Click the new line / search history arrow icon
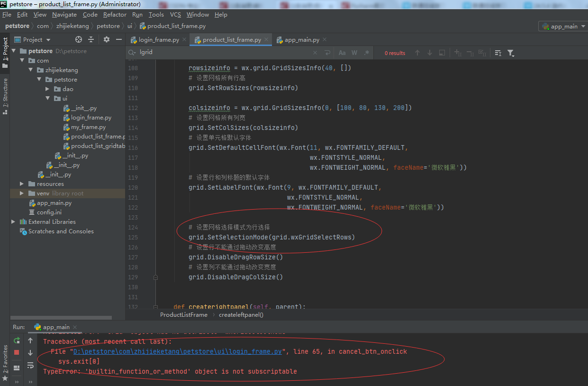 coord(327,53)
